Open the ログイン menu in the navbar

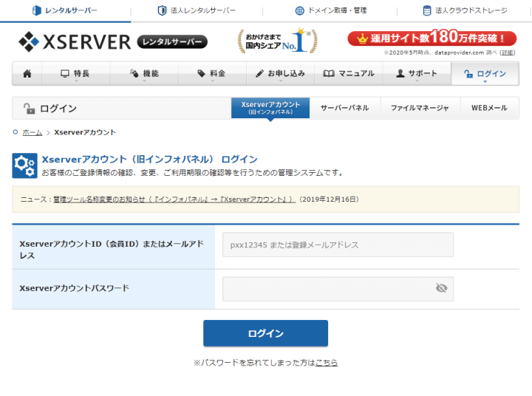485,73
